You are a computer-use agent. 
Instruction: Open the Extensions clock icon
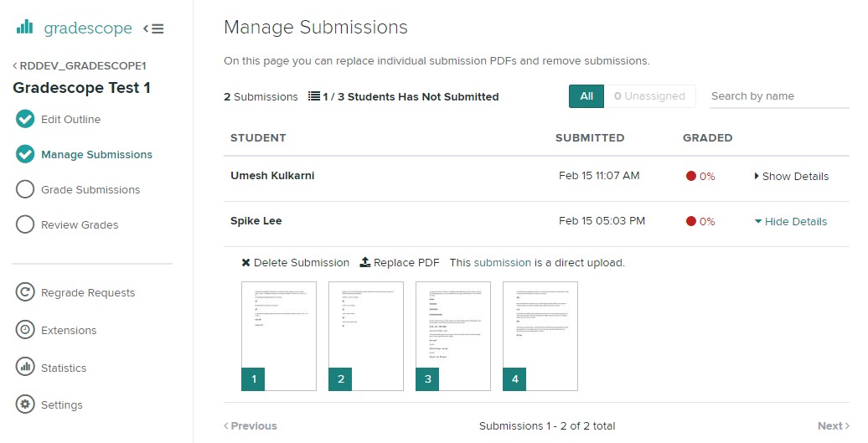point(25,330)
